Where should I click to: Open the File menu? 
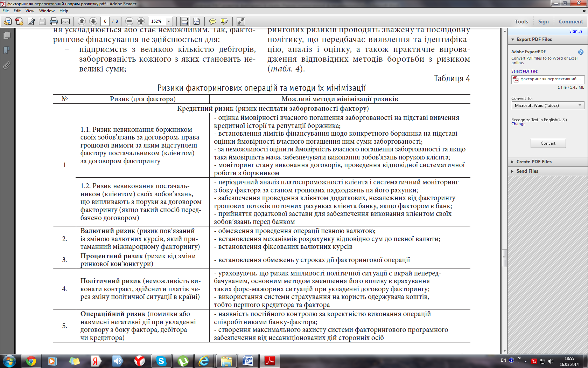(6, 11)
